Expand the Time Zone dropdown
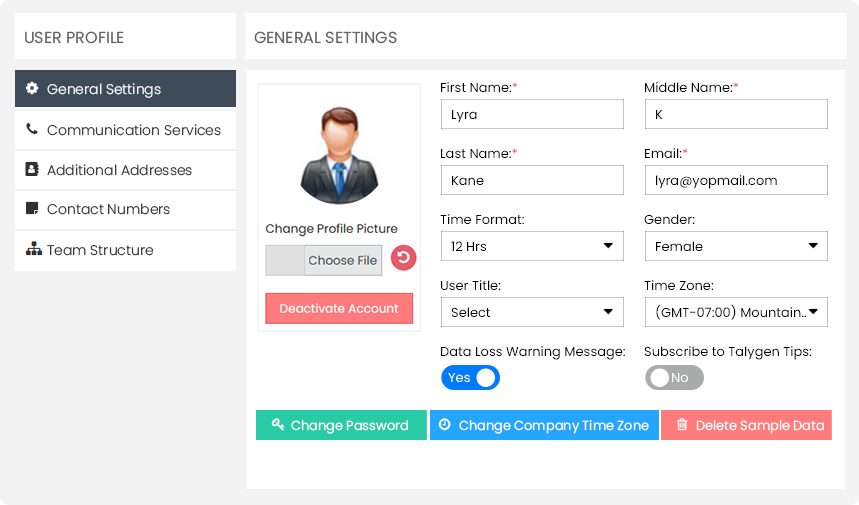 click(x=735, y=312)
